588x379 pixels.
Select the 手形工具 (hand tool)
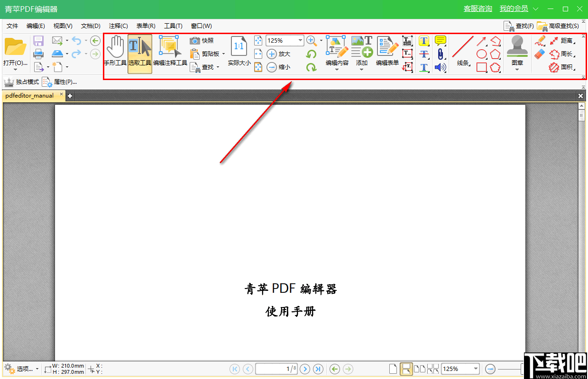pyautogui.click(x=115, y=50)
